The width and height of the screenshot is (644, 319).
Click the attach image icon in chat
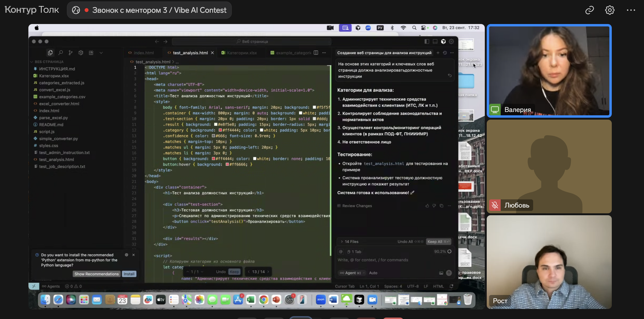coord(441,273)
